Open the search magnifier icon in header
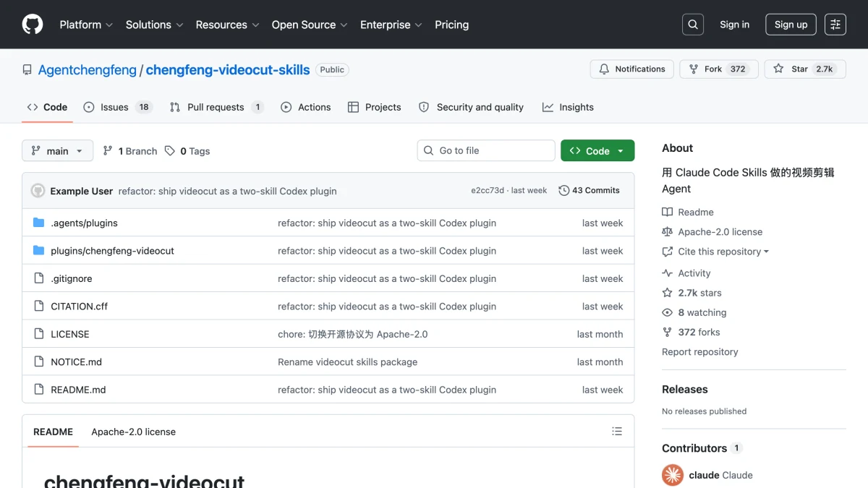The height and width of the screenshot is (488, 868). point(693,25)
